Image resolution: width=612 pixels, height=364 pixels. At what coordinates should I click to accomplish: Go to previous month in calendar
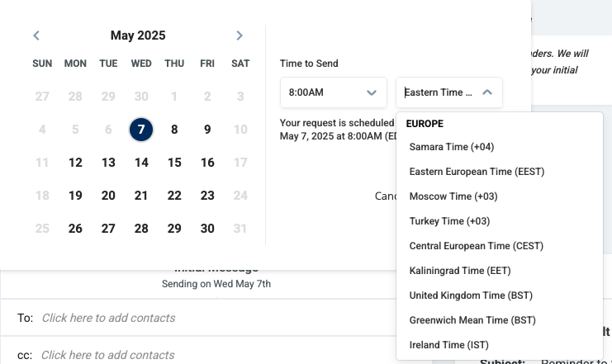36,35
